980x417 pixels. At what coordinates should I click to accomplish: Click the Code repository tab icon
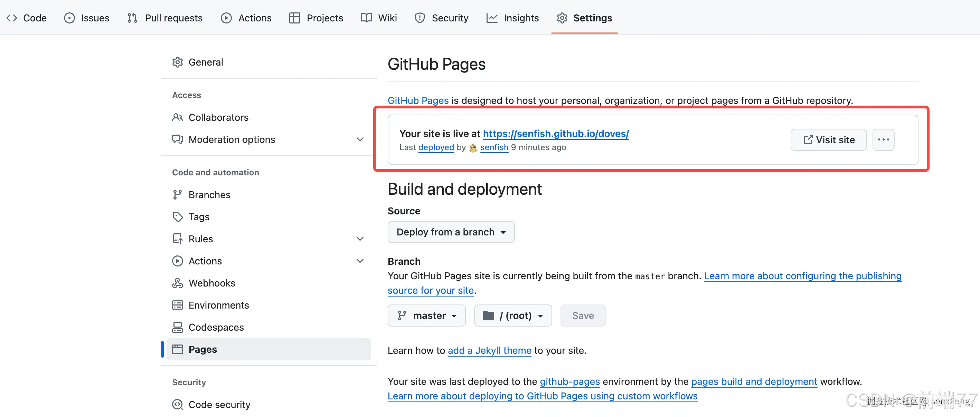12,18
